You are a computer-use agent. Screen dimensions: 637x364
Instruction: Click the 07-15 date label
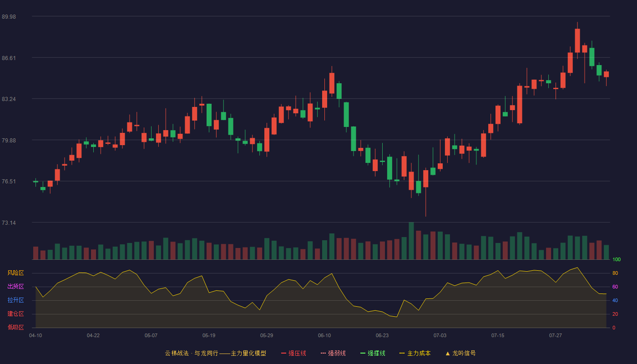pos(498,335)
